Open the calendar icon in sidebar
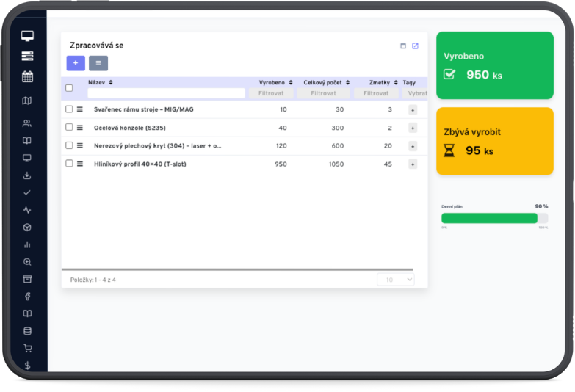 28,76
